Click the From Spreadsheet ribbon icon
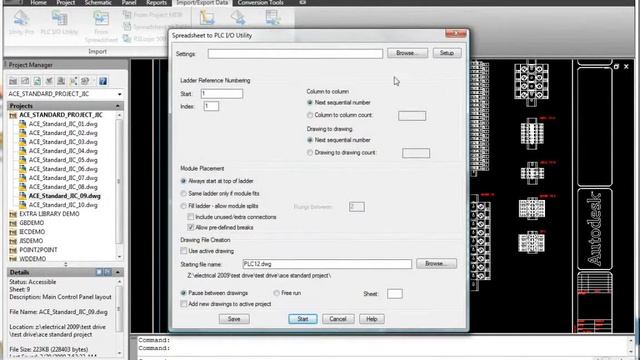The image size is (640, 360). [101, 18]
